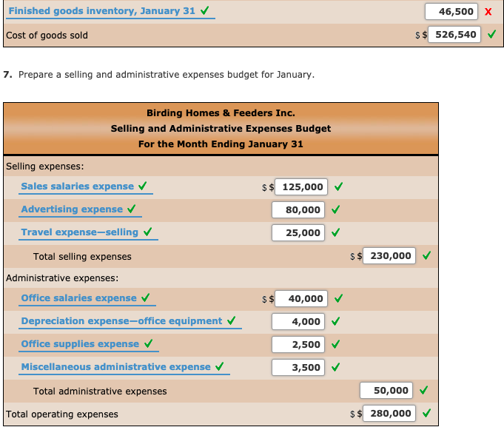504x427 pixels.
Task: Click the 125,000 sales salaries field
Action: pos(301,186)
